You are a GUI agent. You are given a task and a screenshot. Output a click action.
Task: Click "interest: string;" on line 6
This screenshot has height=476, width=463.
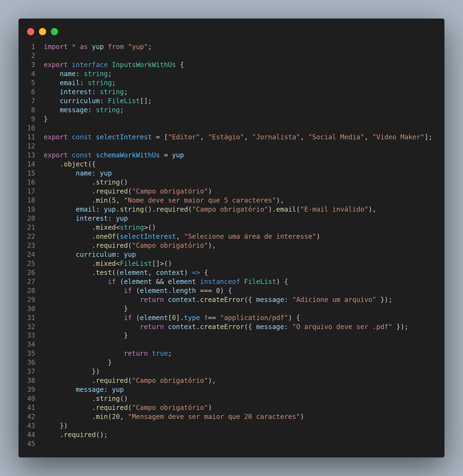pyautogui.click(x=94, y=92)
